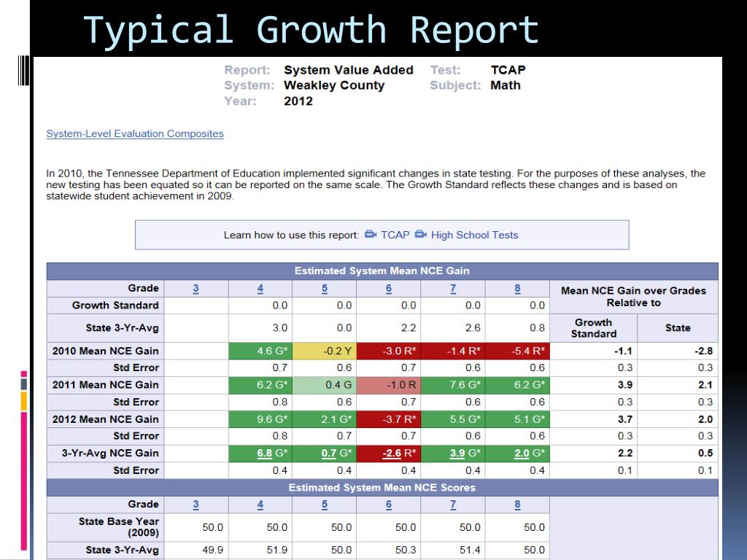The height and width of the screenshot is (560, 747).
Task: Click the Mean NCE Gain over Grades header
Action: (634, 297)
